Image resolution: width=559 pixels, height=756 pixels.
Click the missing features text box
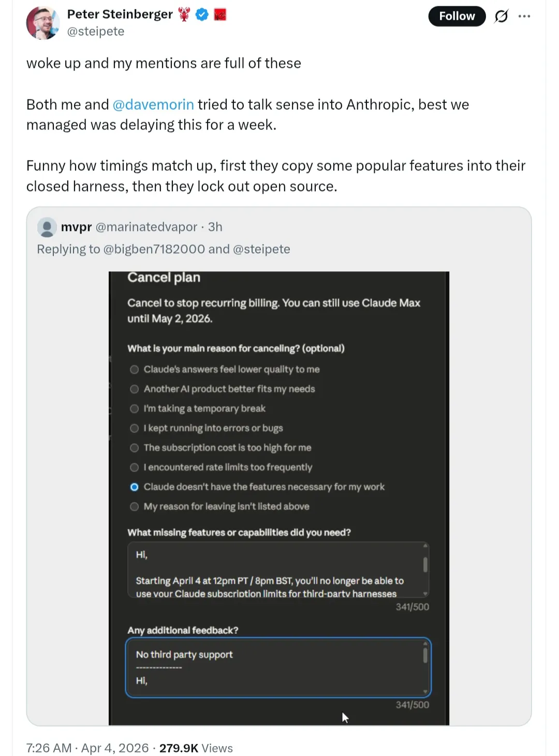click(274, 570)
